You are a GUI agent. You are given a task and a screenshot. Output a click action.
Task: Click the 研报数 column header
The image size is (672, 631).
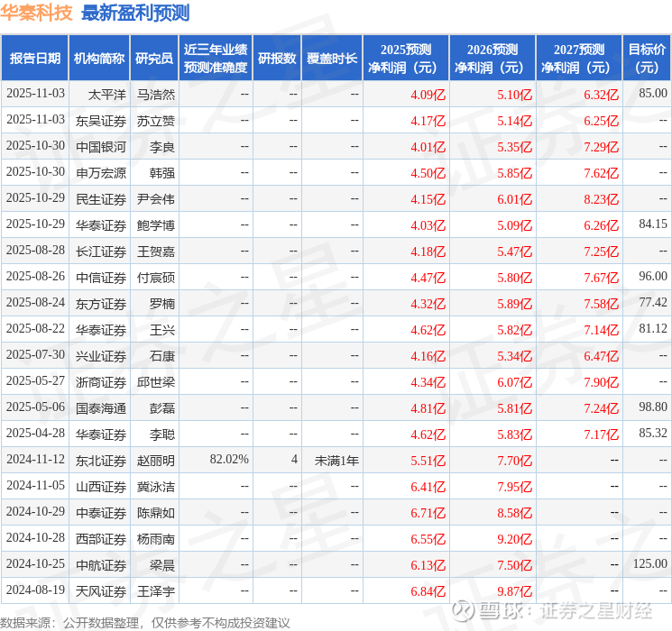[x=277, y=59]
